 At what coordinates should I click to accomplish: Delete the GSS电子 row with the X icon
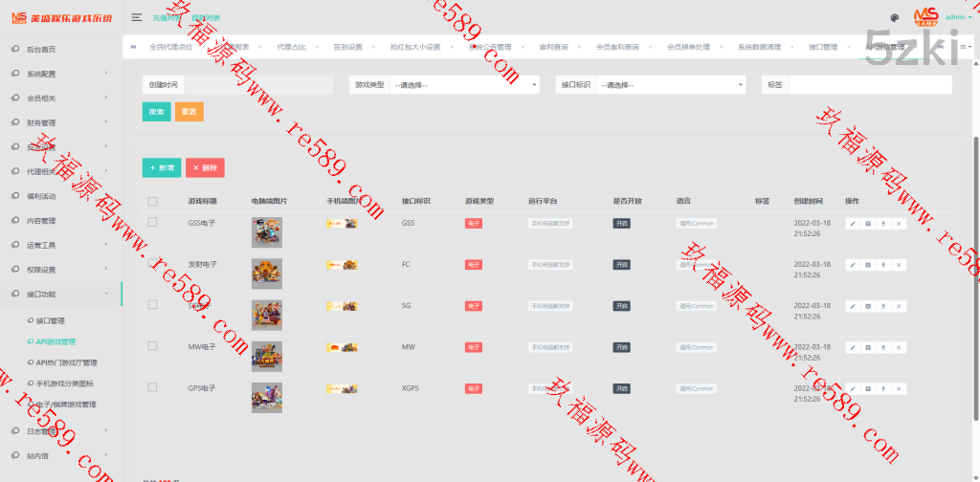tap(899, 224)
